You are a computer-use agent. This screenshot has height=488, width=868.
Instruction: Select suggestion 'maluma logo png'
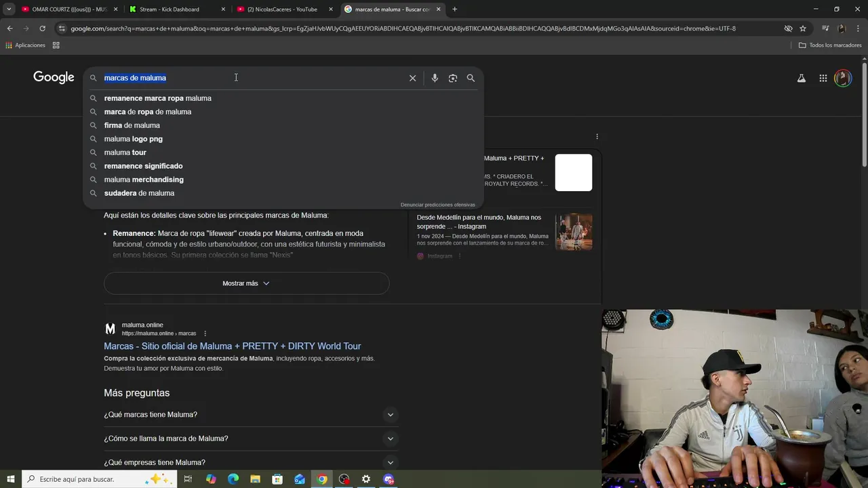[133, 139]
